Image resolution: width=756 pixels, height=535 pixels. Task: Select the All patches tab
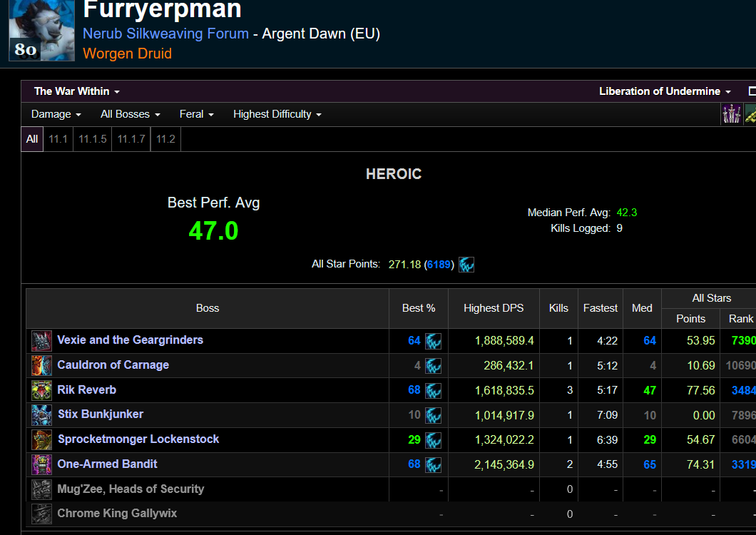32,139
